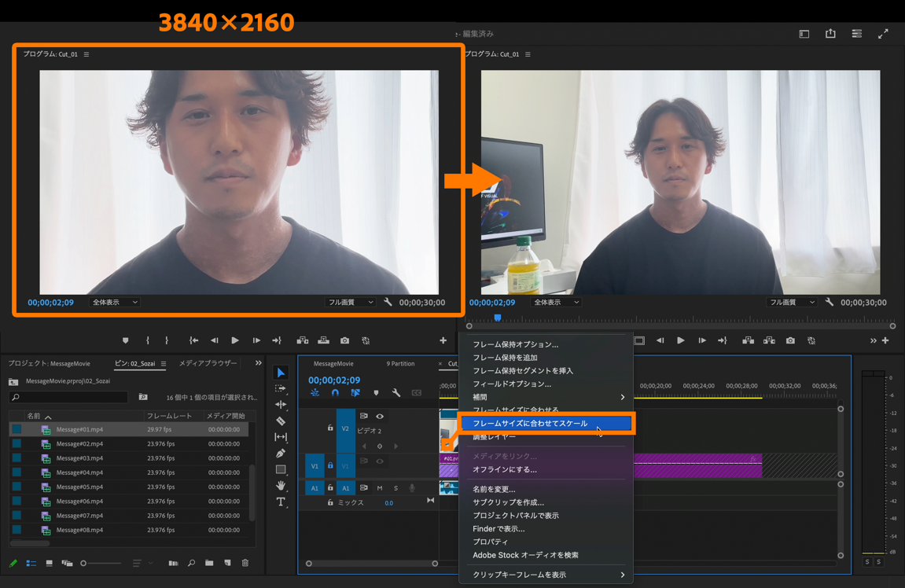Expand project panel tab overflow chevrons

258,363
